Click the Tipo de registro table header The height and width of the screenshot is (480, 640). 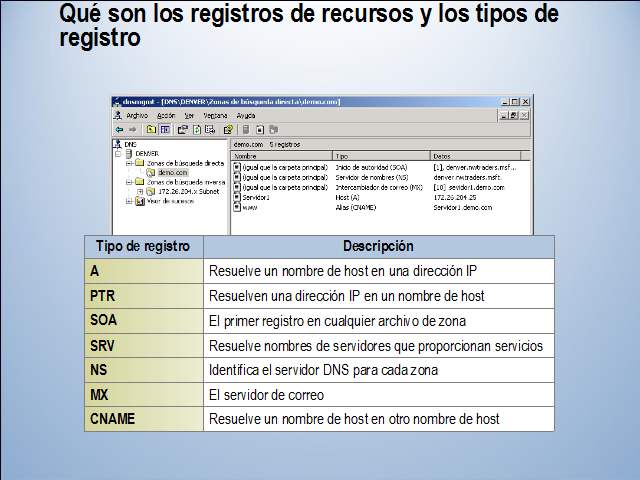(144, 247)
